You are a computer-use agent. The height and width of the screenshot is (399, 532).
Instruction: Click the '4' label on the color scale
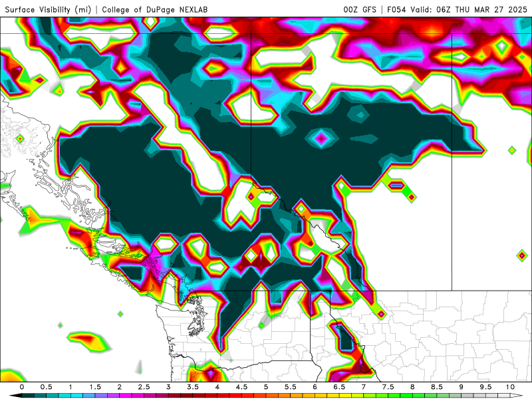click(217, 387)
